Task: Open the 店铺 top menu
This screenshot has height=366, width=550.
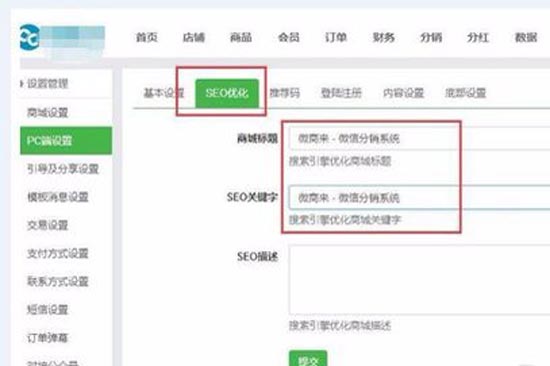Action: [x=194, y=37]
